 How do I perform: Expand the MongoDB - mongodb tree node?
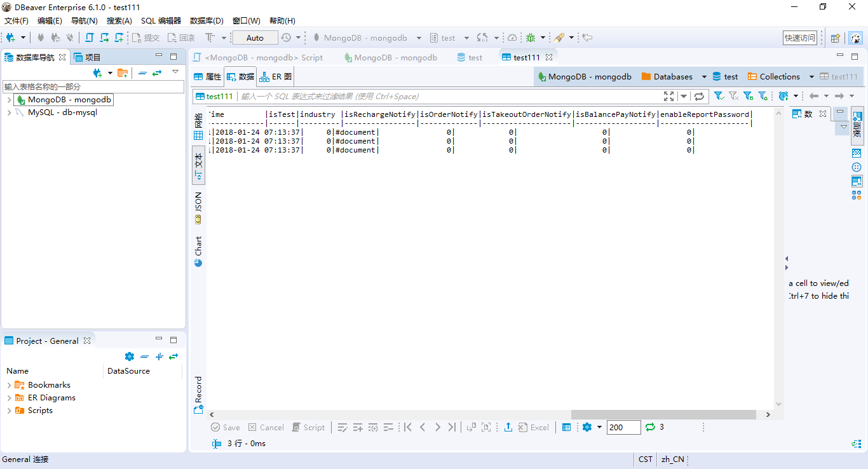pos(9,100)
